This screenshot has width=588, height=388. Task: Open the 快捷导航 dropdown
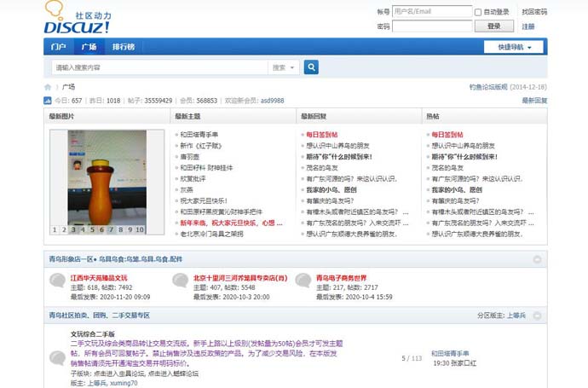point(513,47)
